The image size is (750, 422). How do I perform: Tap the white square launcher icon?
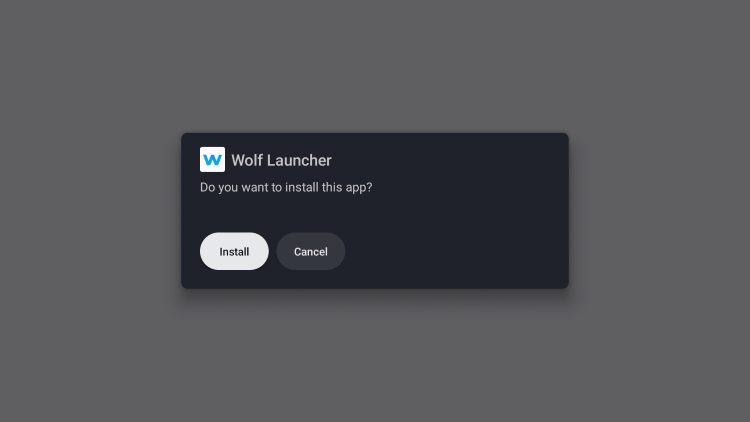coord(212,159)
